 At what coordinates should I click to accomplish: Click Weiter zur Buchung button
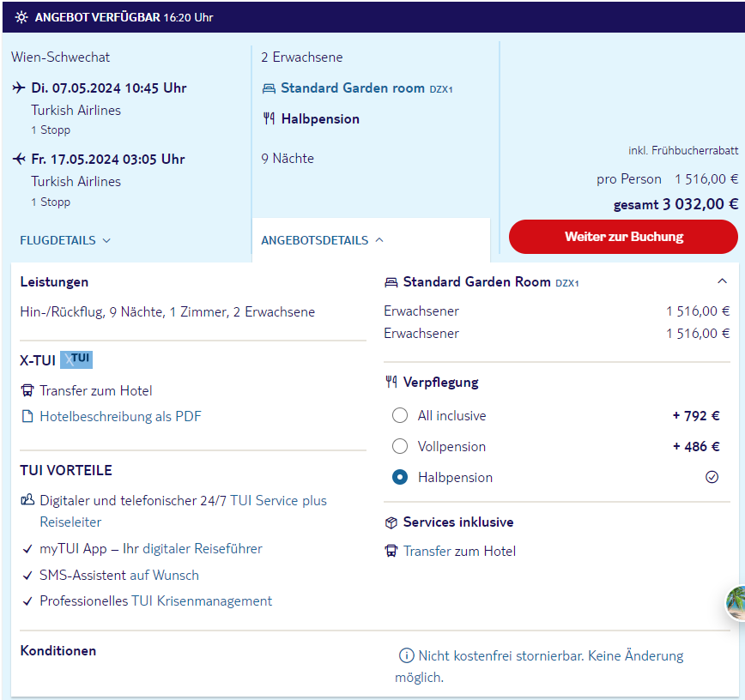coord(623,237)
